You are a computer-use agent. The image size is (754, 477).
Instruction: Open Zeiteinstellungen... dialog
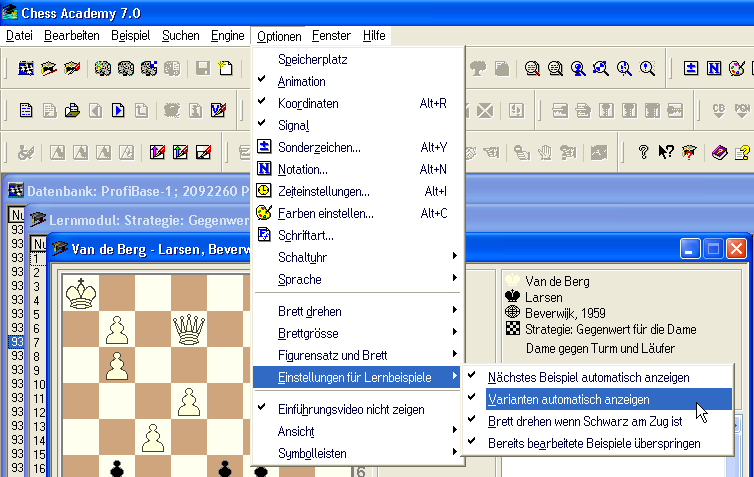pyautogui.click(x=357, y=191)
